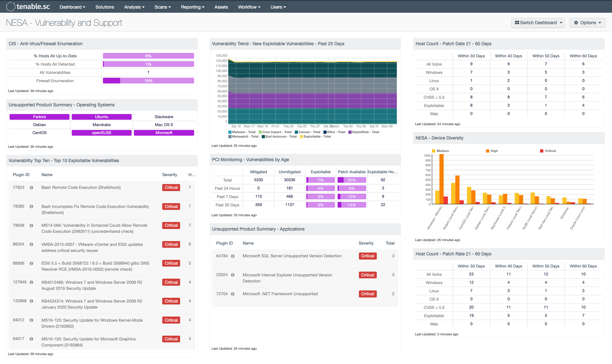Click info icon for plugin 88906
The image size is (612, 364).
tap(32, 263)
